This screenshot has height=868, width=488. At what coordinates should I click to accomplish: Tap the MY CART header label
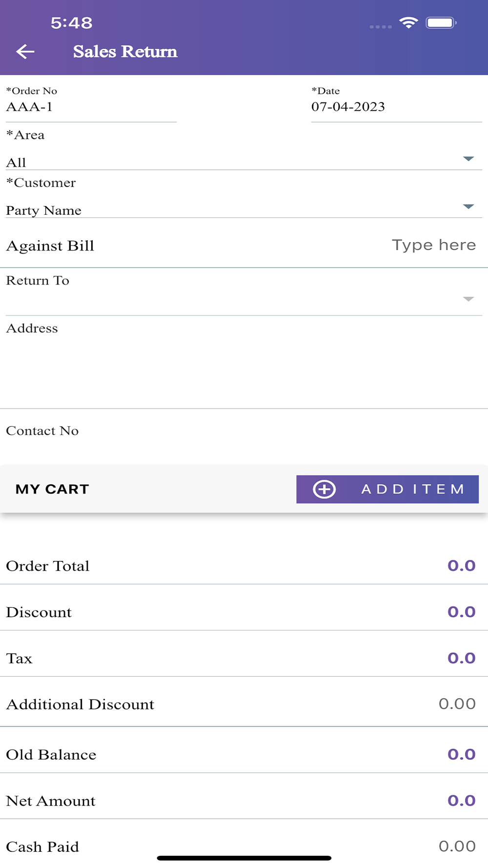click(52, 489)
